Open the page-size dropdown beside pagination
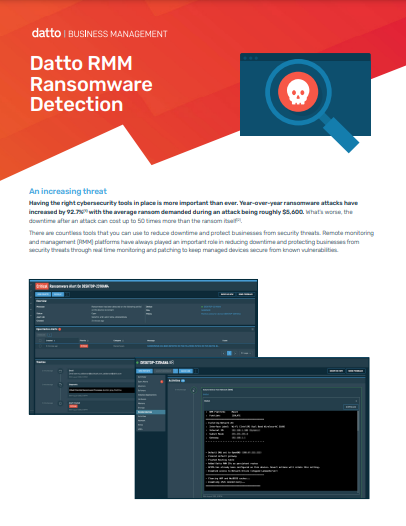 (246, 353)
